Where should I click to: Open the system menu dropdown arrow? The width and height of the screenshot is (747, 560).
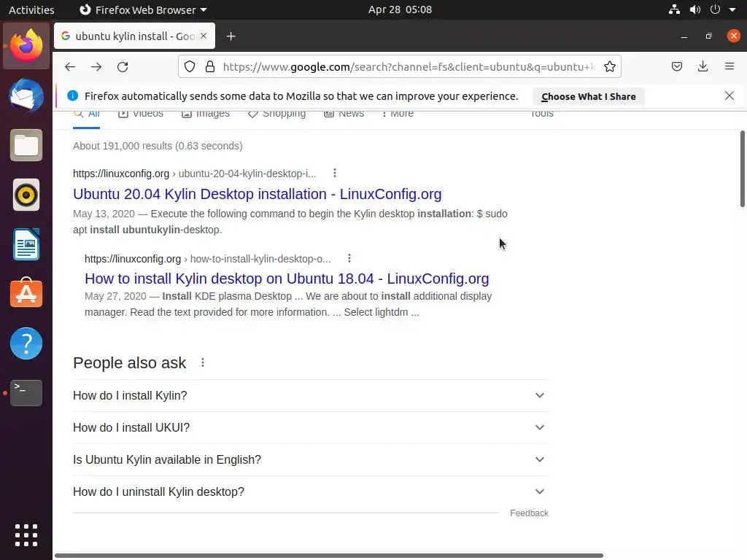732,9
